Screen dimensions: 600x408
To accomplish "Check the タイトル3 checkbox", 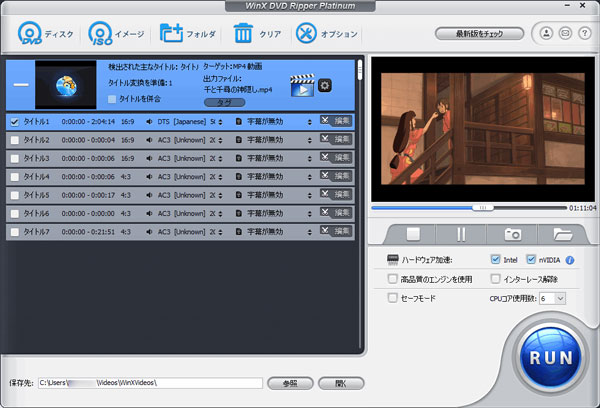I will click(x=15, y=159).
